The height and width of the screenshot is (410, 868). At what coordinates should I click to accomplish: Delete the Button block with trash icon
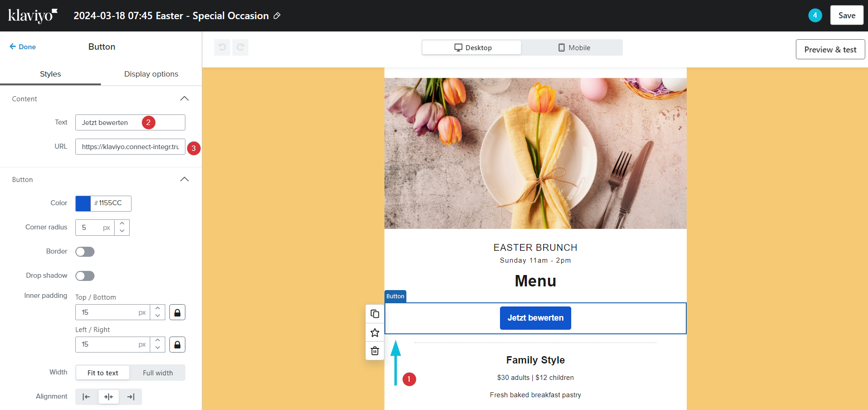375,351
